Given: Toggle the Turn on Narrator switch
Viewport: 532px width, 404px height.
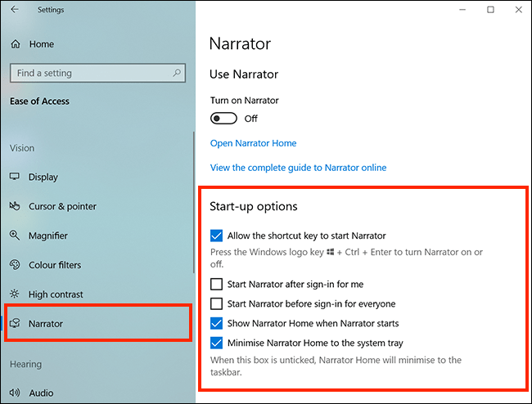Looking at the screenshot, I should (x=223, y=119).
